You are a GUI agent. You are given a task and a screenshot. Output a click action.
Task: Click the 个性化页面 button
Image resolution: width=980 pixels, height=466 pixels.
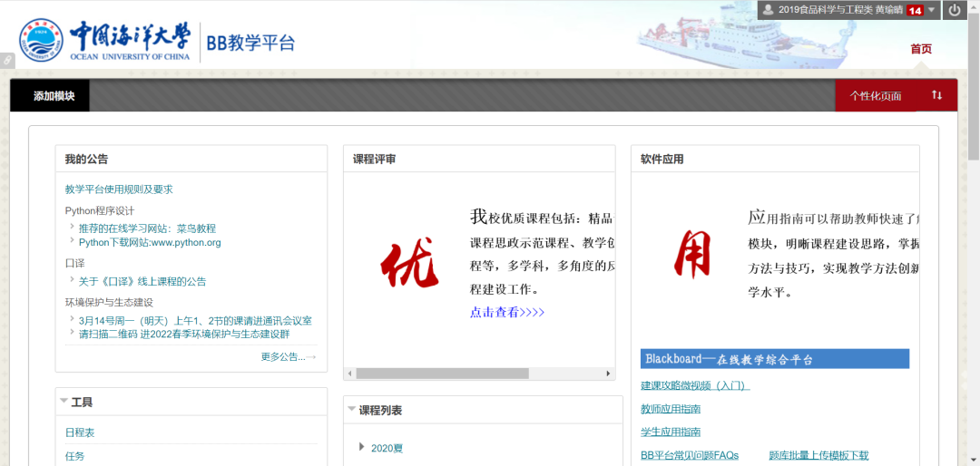pos(875,95)
